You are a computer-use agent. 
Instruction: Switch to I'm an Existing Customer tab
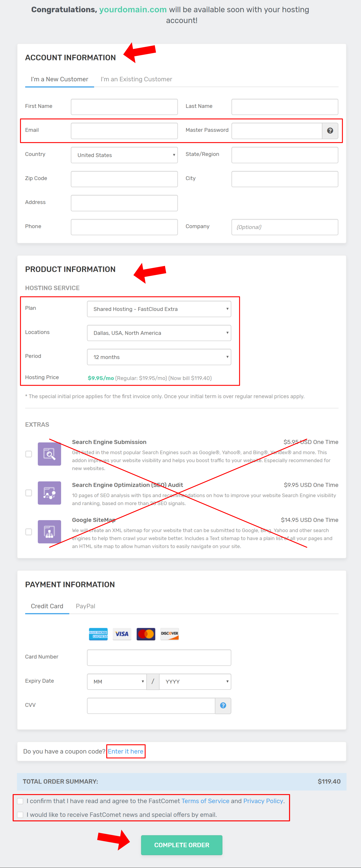(x=136, y=79)
